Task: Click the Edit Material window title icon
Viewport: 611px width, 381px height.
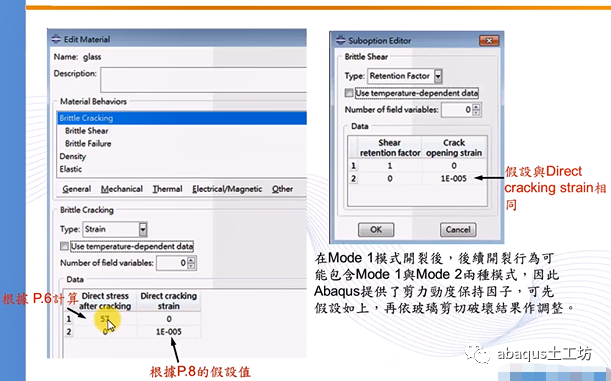Action: point(56,39)
